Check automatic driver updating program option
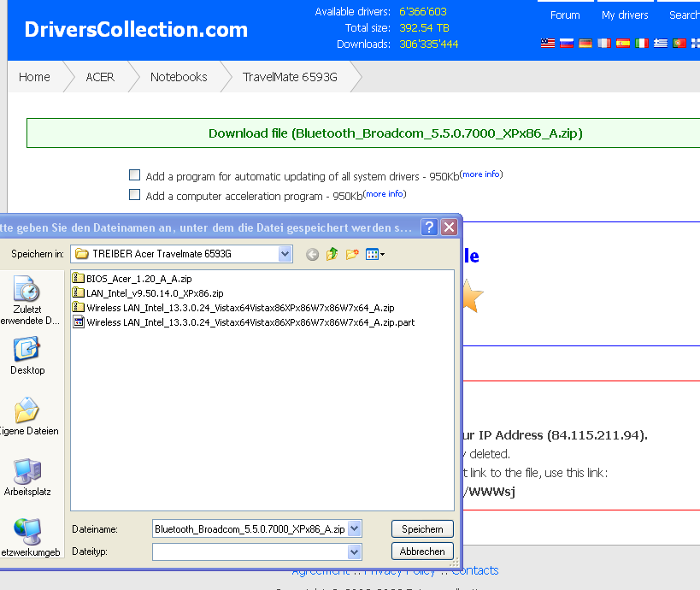This screenshot has width=700, height=590. pos(134,174)
